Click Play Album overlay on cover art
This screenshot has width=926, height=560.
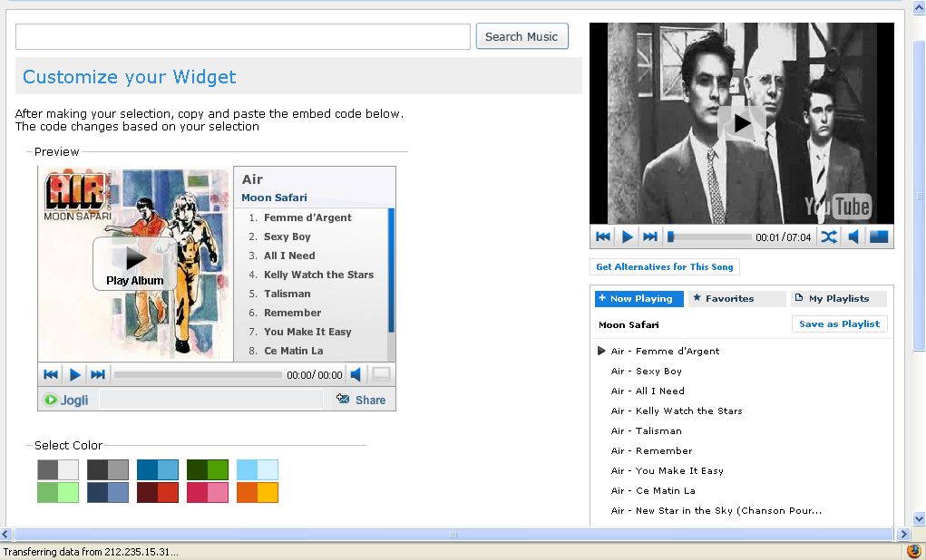pos(134,264)
